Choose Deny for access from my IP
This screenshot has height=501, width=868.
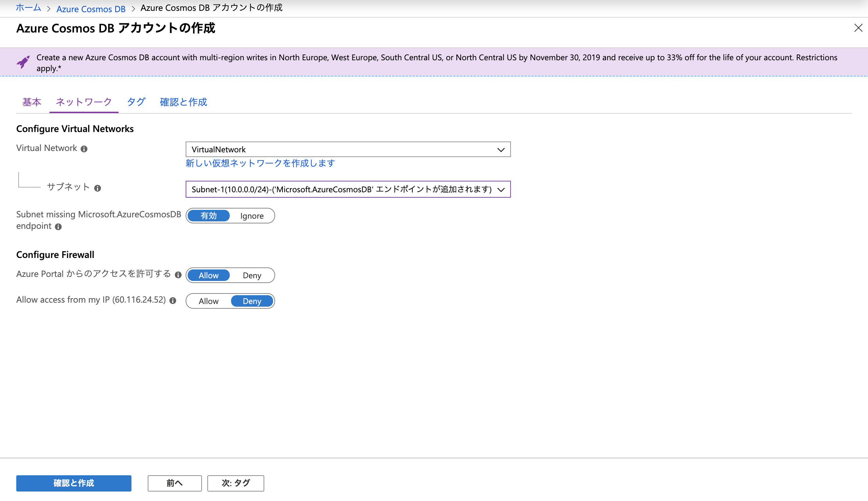click(252, 301)
